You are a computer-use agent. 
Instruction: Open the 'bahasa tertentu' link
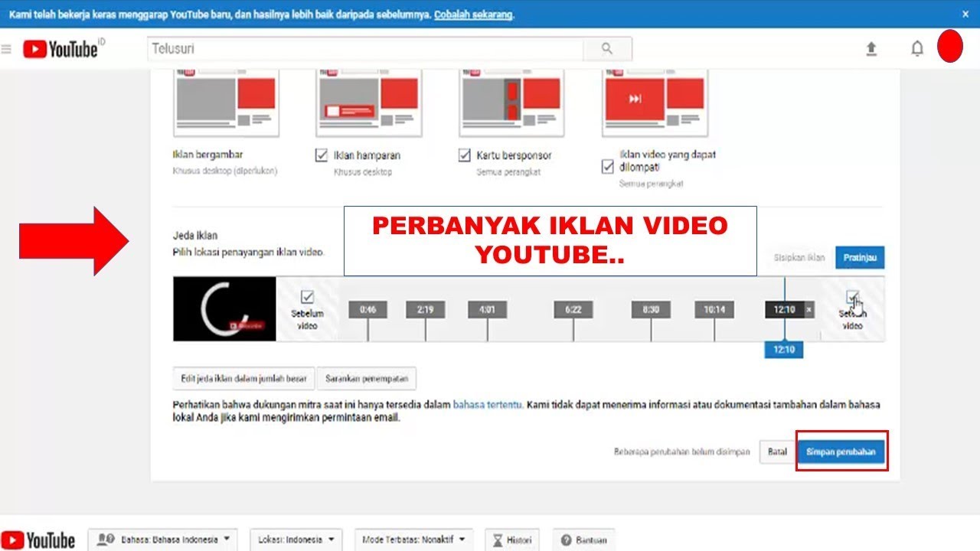(488, 404)
